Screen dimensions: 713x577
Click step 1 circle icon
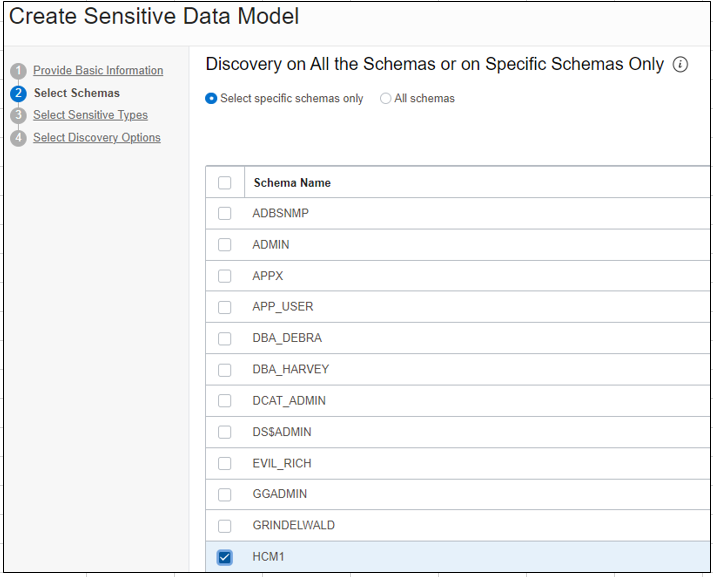coord(18,71)
